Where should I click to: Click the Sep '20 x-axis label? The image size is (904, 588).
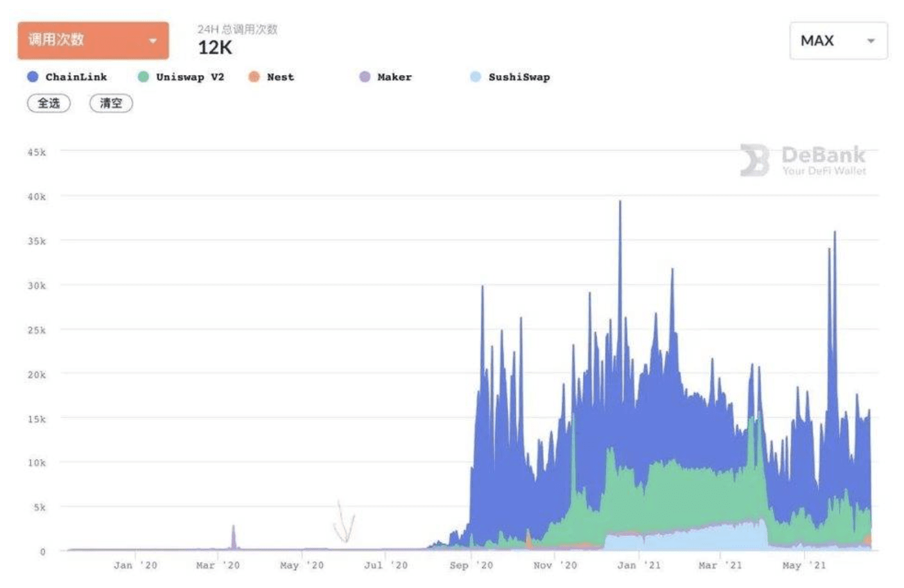(x=471, y=566)
